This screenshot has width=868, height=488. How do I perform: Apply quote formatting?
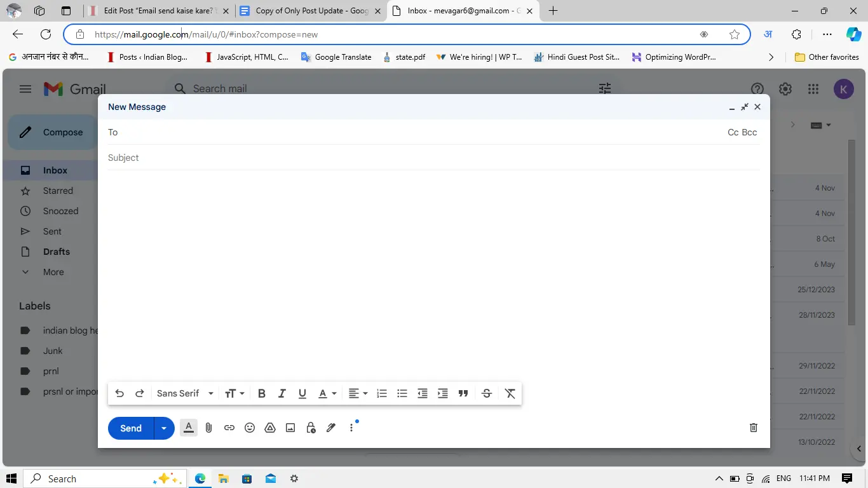pos(463,393)
